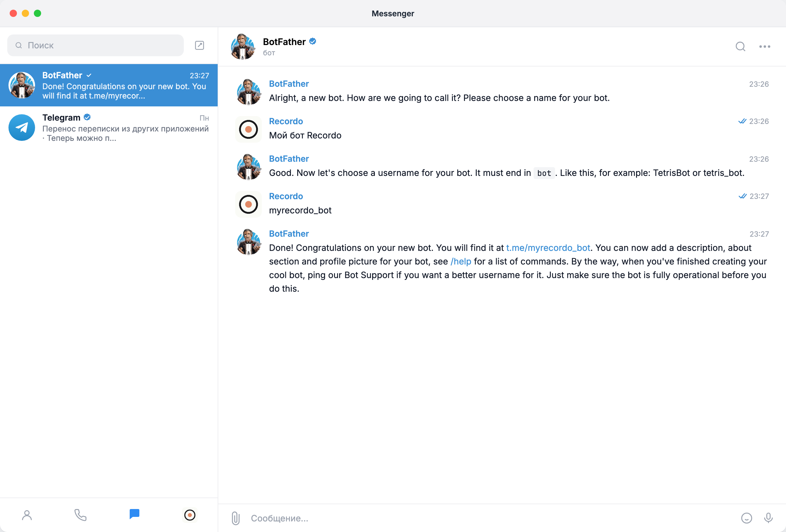
Task: Click the paperclip attach file icon
Action: tap(235, 518)
